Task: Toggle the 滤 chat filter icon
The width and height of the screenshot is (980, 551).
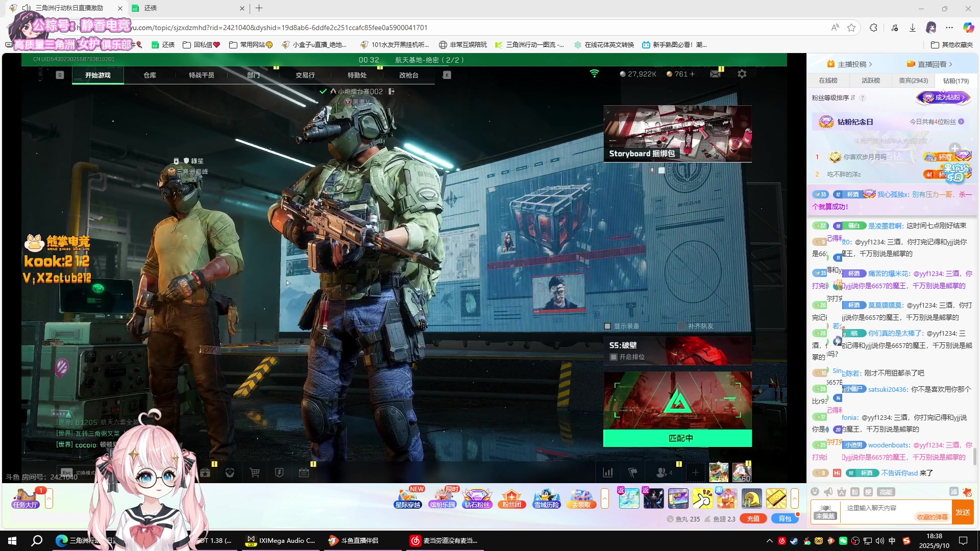Action: tap(953, 492)
